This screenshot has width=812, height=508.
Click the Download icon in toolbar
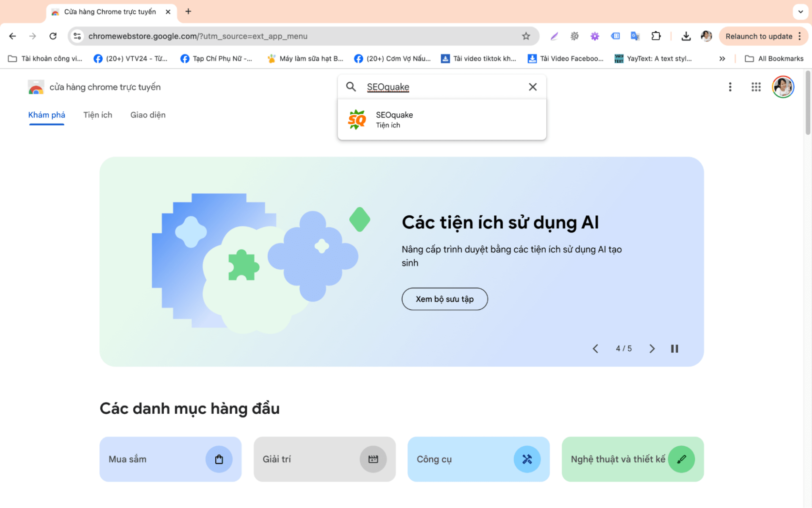(x=686, y=36)
